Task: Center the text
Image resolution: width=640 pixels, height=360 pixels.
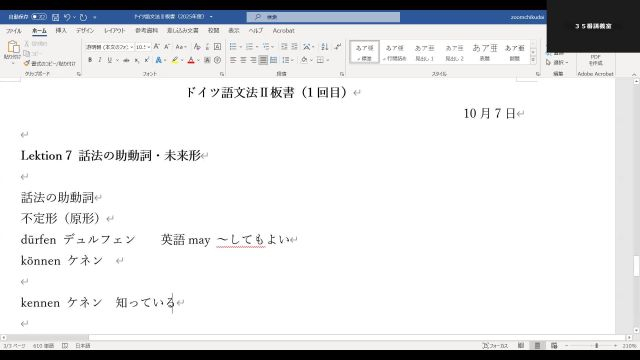Action: (x=243, y=60)
